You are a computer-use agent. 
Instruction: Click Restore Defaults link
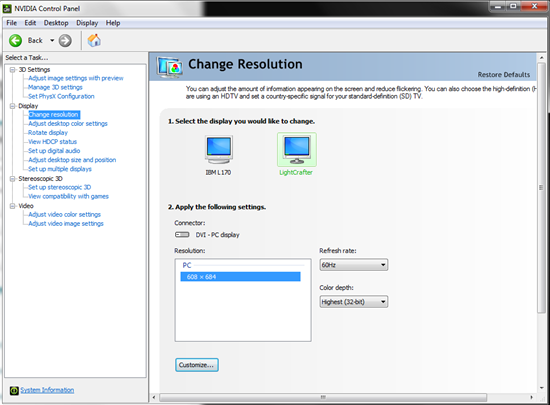(x=504, y=75)
